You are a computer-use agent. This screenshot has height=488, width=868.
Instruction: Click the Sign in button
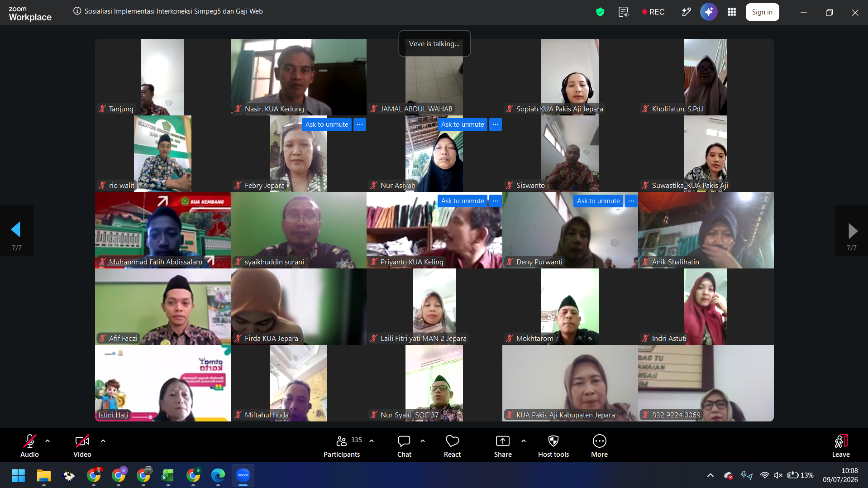762,12
